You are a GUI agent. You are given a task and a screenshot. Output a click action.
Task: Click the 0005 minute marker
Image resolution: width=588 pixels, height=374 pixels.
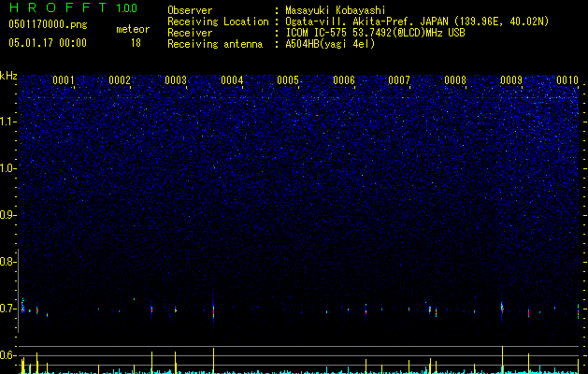click(288, 80)
